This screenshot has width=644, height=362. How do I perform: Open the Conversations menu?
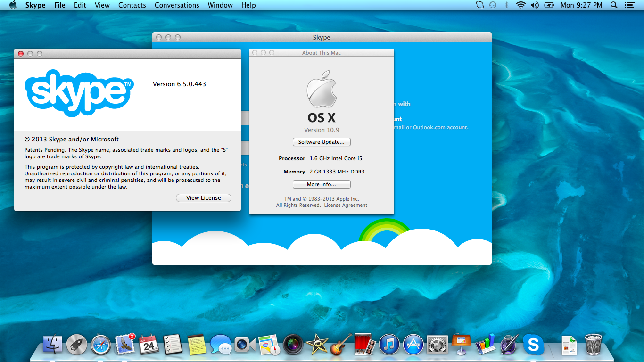tap(177, 5)
